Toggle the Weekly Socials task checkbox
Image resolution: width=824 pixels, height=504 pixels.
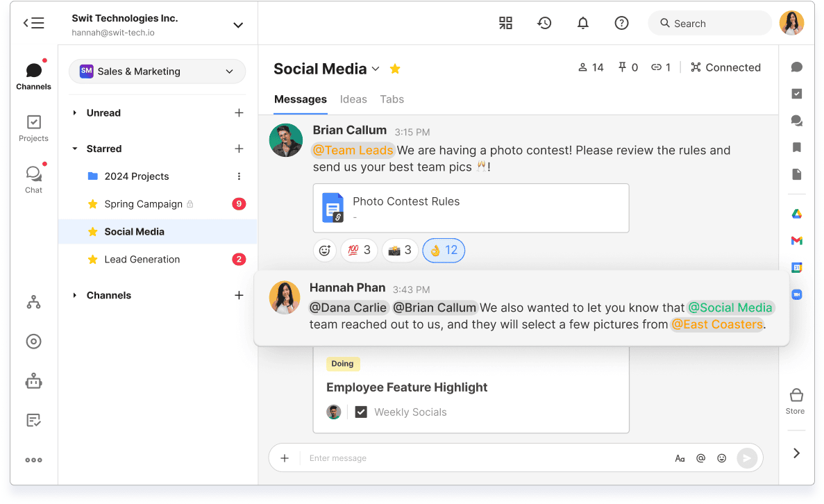[x=361, y=412]
